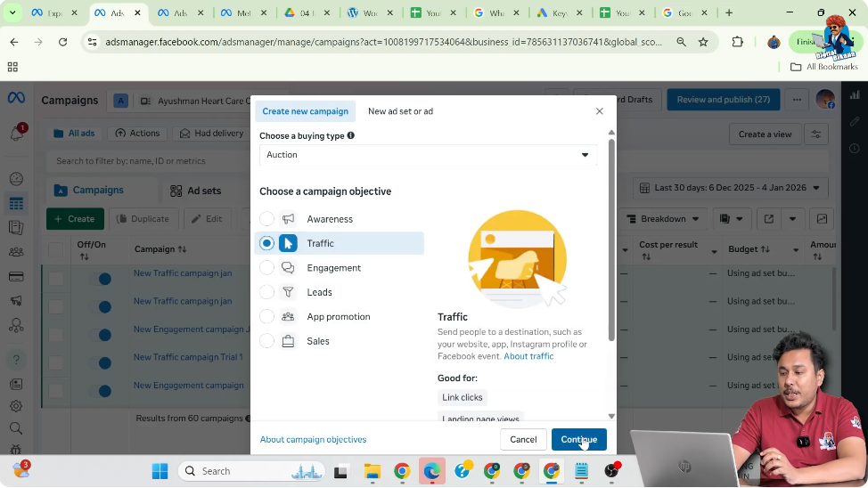
Task: Open Audiences people icon in sidebar
Action: tap(16, 252)
